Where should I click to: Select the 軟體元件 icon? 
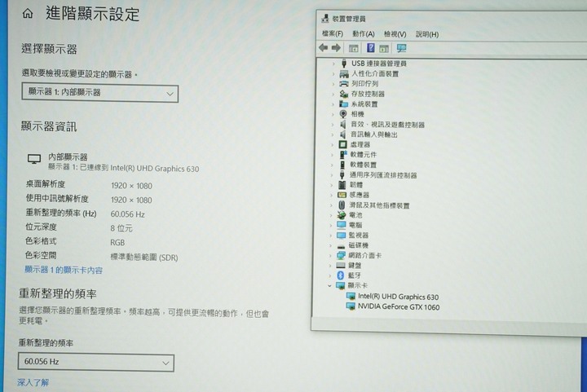(342, 155)
